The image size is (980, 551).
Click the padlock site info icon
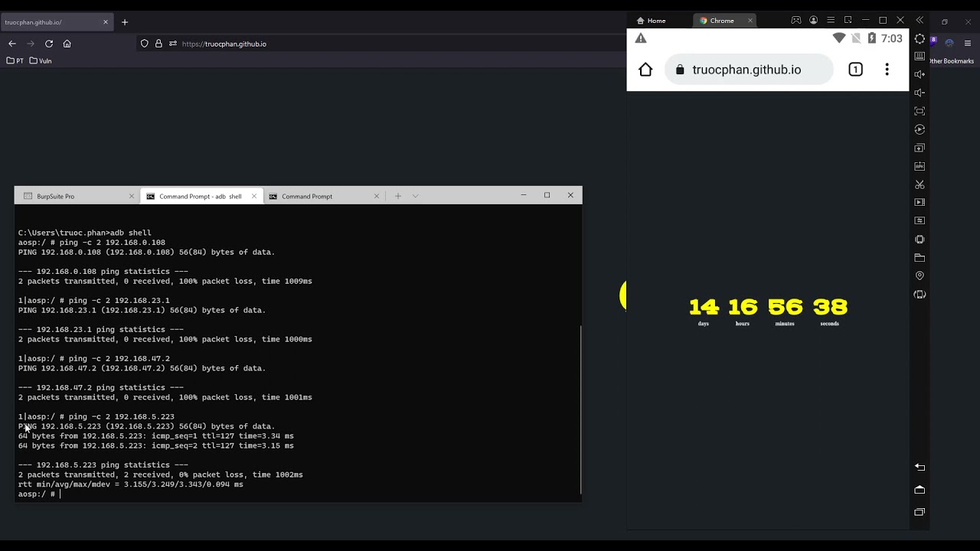click(x=158, y=44)
